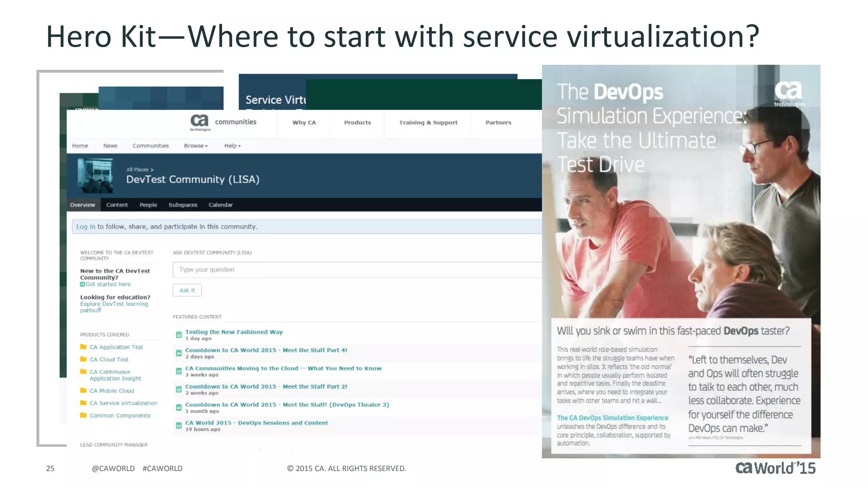Open the Partners menu

pyautogui.click(x=498, y=122)
